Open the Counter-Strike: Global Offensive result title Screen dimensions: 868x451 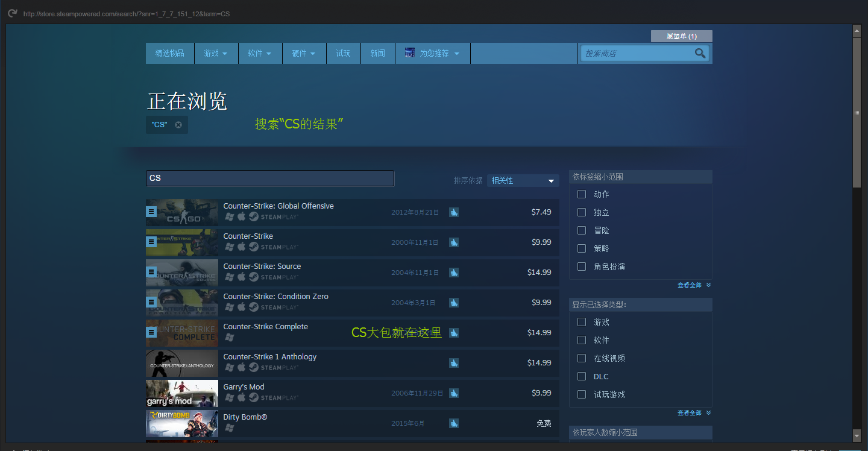[x=278, y=206]
